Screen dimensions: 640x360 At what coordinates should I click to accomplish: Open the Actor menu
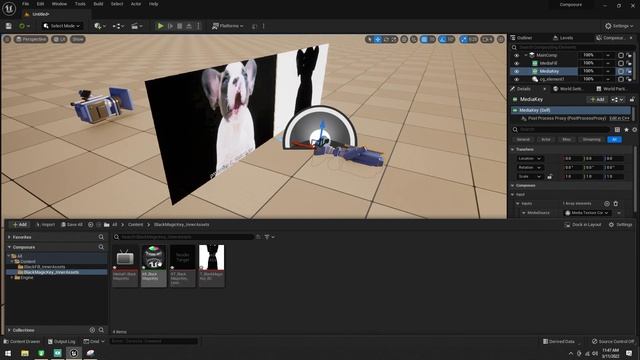(136, 4)
